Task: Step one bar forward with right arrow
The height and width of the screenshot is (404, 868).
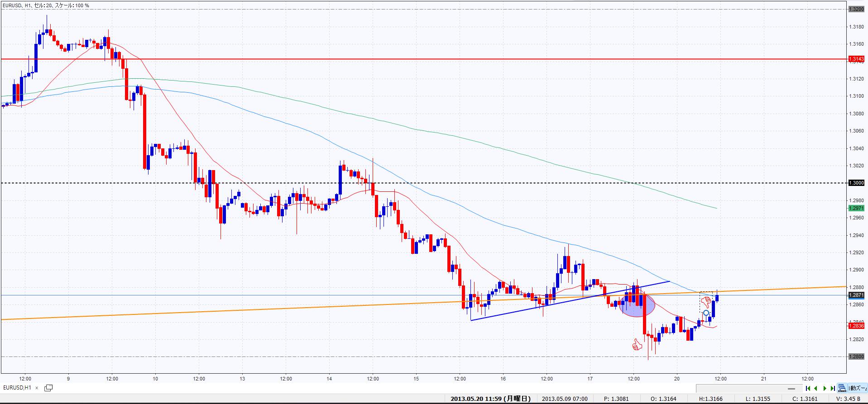Action: point(825,388)
